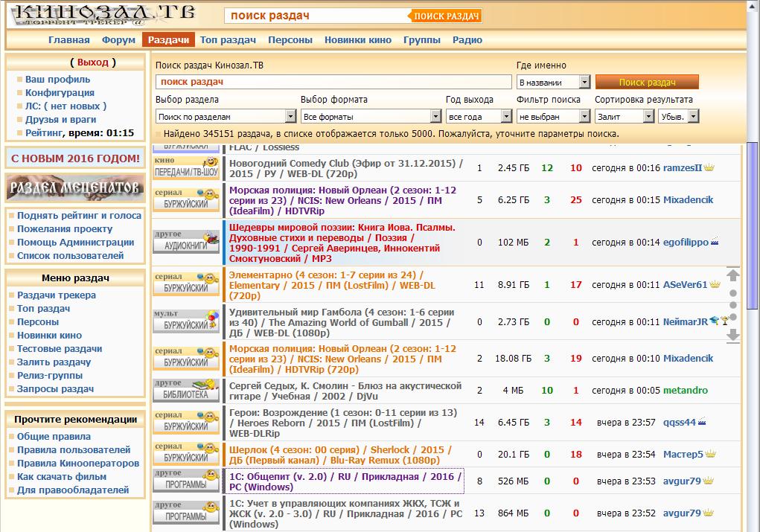This screenshot has width=760, height=532.
Task: Click the trophy icon beside НеймарJR
Action: tap(724, 321)
